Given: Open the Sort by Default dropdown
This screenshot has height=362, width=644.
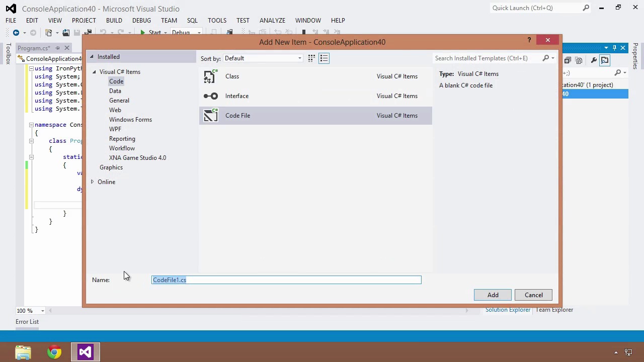Looking at the screenshot, I should coord(263,58).
